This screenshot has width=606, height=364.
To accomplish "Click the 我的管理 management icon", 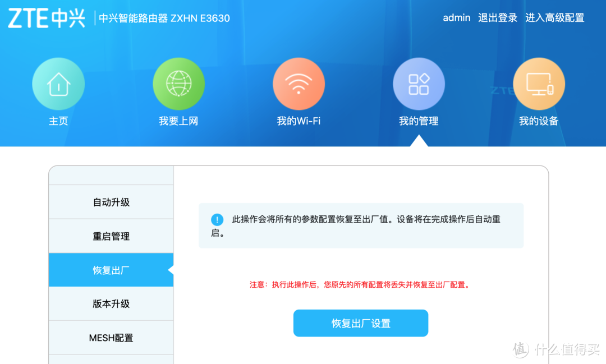I will [x=419, y=82].
